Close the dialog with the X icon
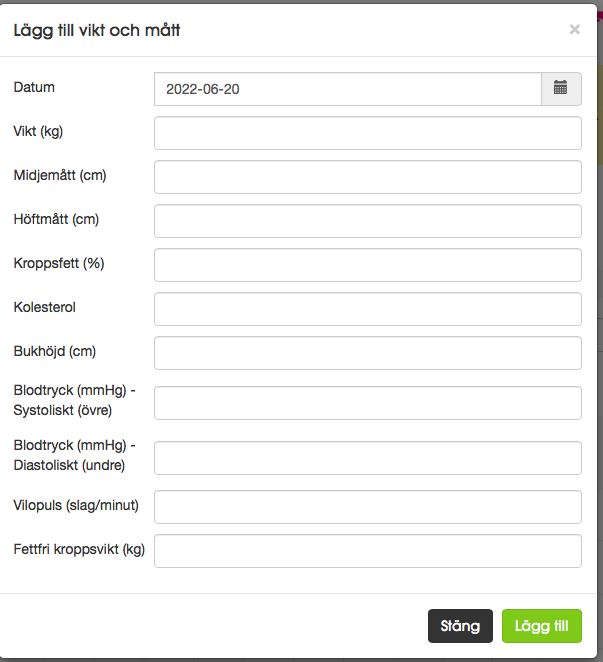The image size is (603, 662). tap(574, 29)
